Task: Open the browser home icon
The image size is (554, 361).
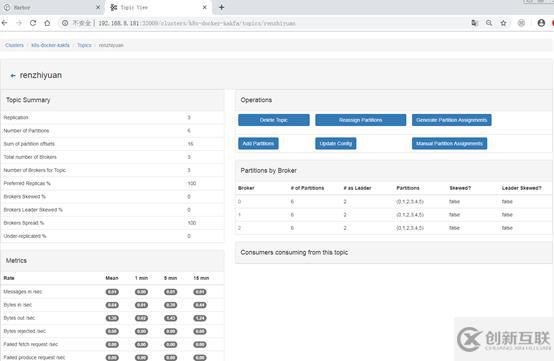Action: click(x=47, y=23)
